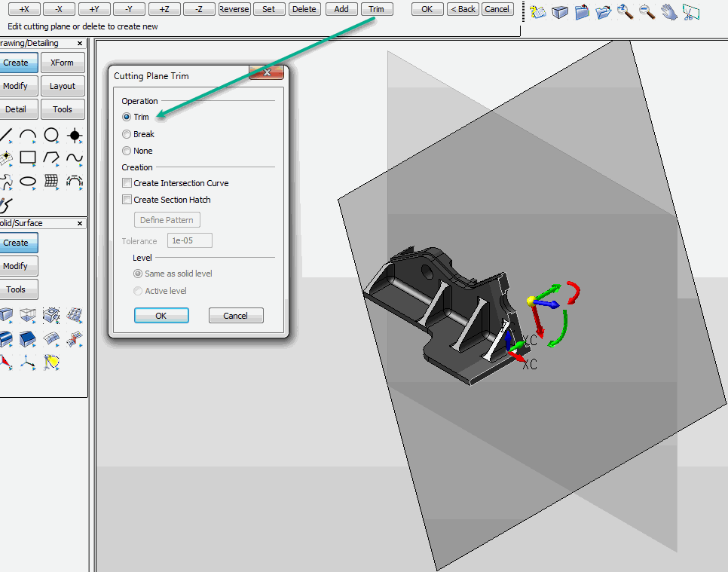This screenshot has width=728, height=572.
Task: Expand the Ellipse tool flyout arrow
Action: click(34, 188)
